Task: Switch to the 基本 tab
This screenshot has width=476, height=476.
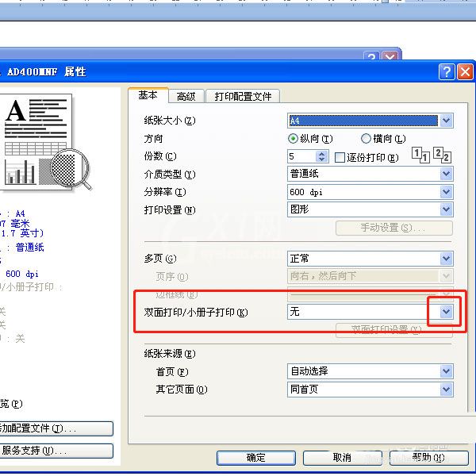Action: click(x=148, y=95)
